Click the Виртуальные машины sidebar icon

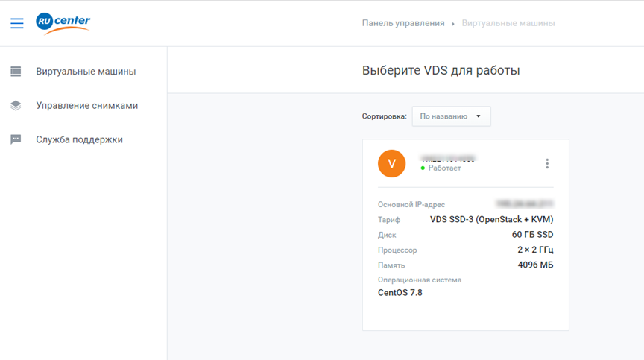pos(16,72)
